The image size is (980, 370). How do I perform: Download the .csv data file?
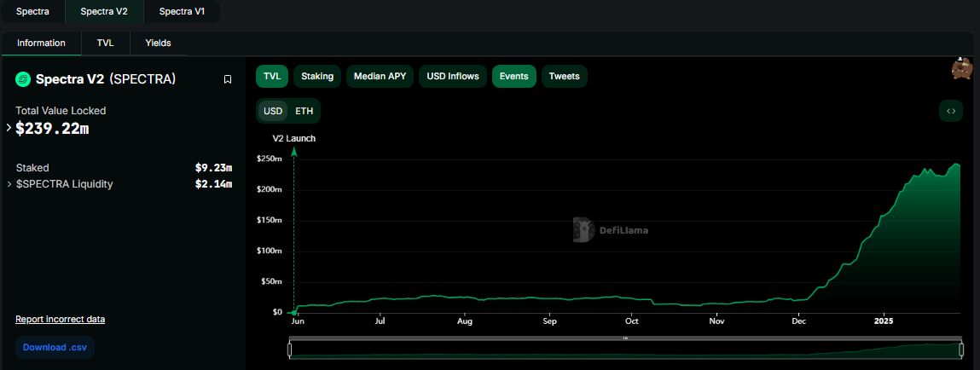[55, 347]
